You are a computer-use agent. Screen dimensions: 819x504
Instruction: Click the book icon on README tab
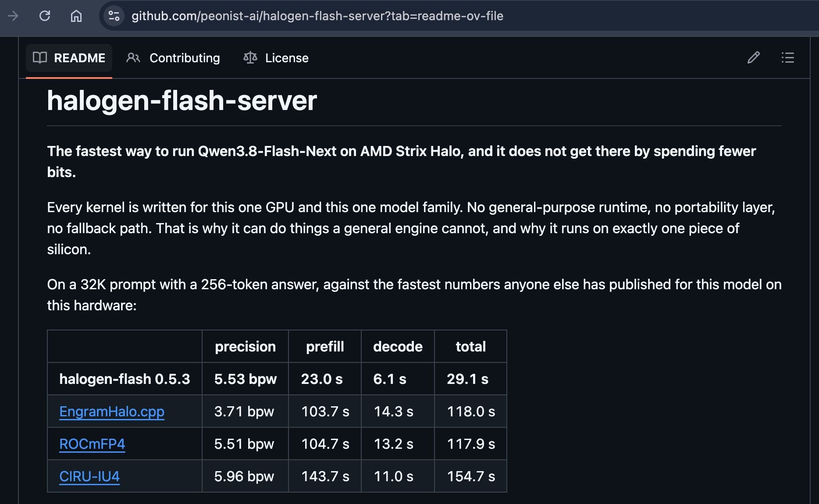point(40,57)
